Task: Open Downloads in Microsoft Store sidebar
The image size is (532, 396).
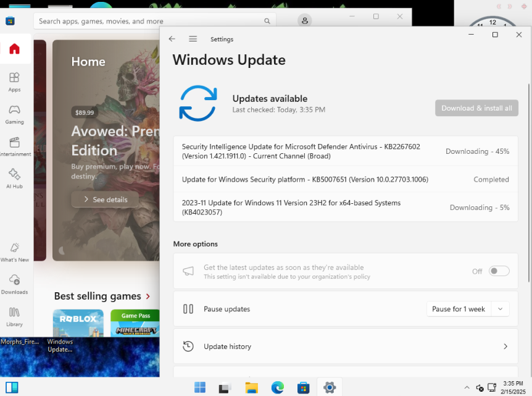Action: [14, 285]
